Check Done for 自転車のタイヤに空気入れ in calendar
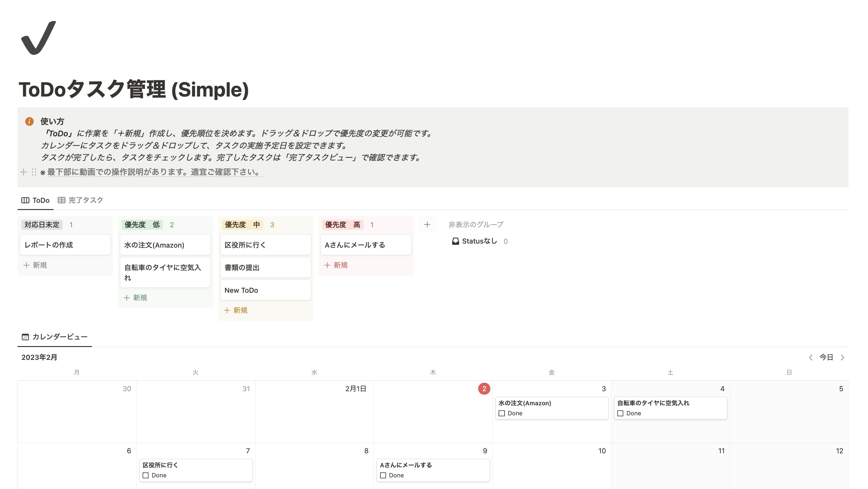The image size is (868, 489). 620,413
